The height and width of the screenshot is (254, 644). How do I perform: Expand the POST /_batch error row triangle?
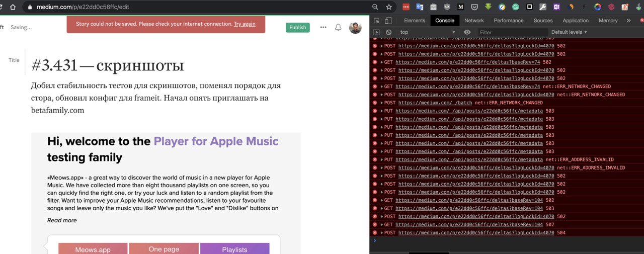382,103
